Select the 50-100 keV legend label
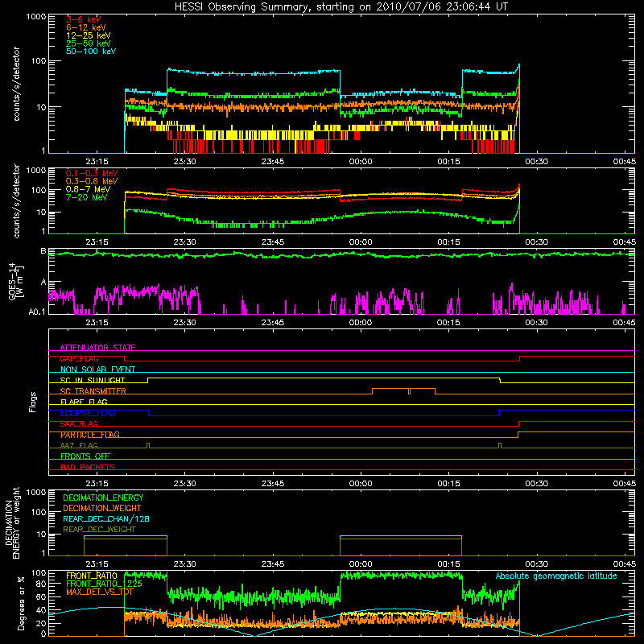This screenshot has height=644, width=644. 91,52
